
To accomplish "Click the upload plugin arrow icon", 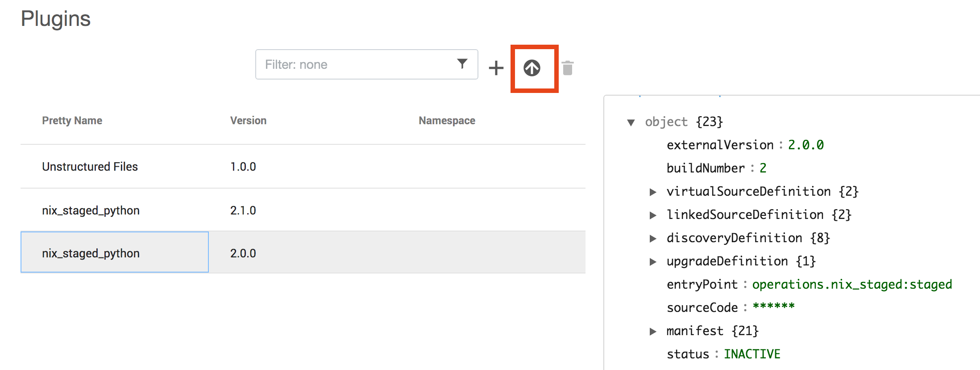I will 532,68.
